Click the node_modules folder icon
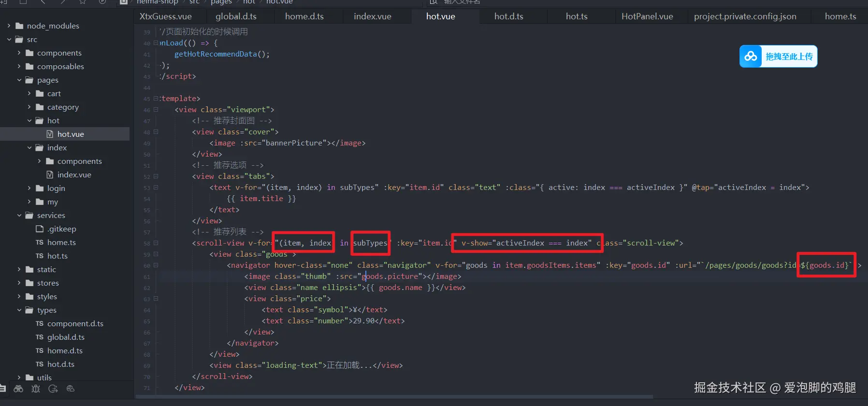 point(19,26)
